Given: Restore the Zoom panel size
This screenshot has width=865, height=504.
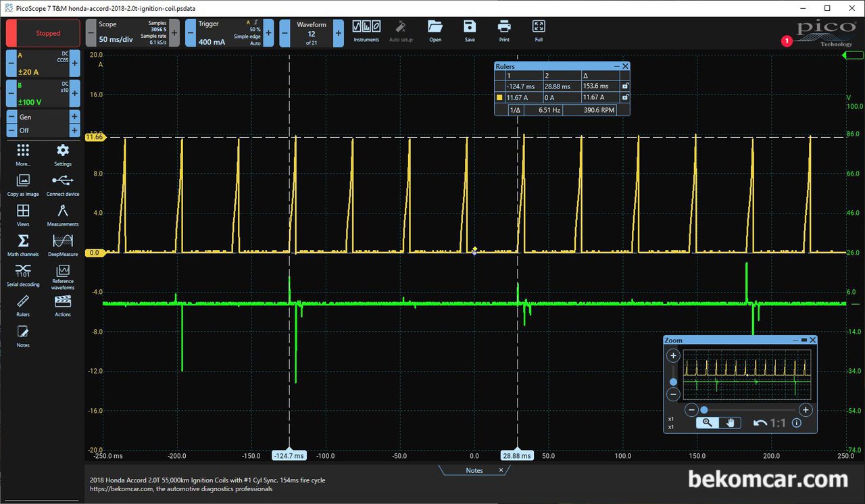Looking at the screenshot, I should [804, 340].
